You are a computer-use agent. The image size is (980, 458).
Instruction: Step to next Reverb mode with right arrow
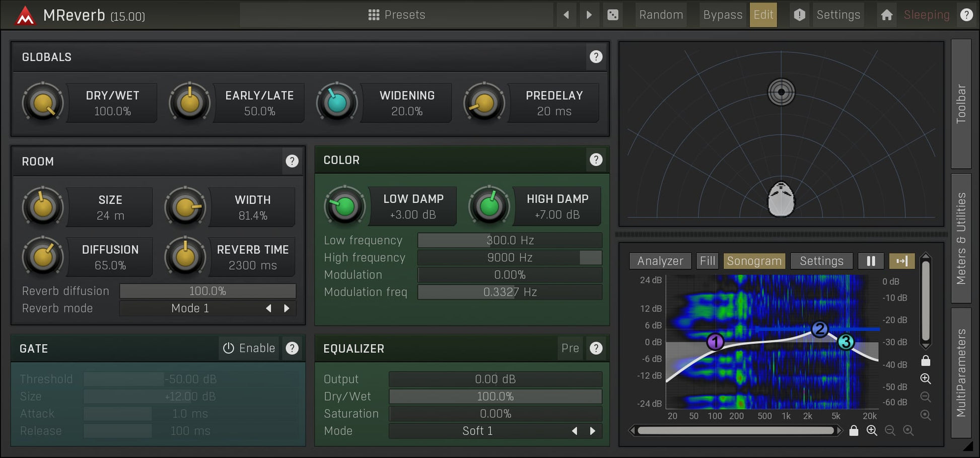287,308
